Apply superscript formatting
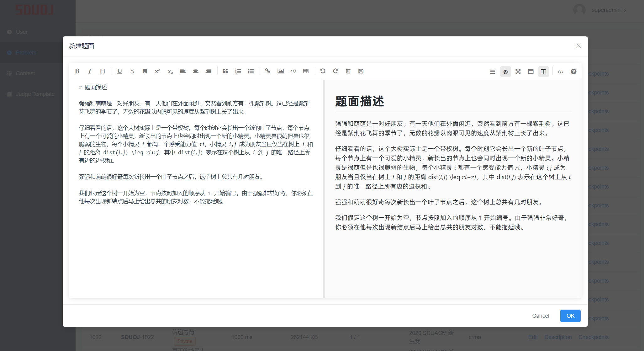Viewport: 644px width, 351px height. (x=157, y=71)
